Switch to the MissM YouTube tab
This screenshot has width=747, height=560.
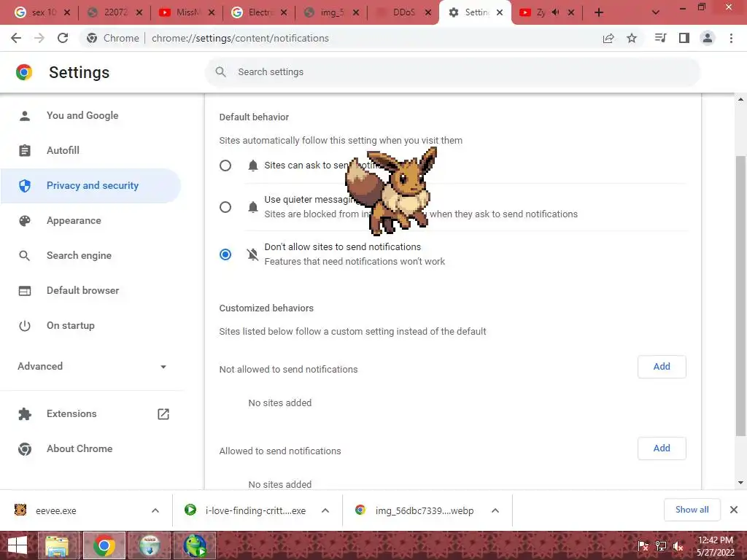tap(187, 12)
